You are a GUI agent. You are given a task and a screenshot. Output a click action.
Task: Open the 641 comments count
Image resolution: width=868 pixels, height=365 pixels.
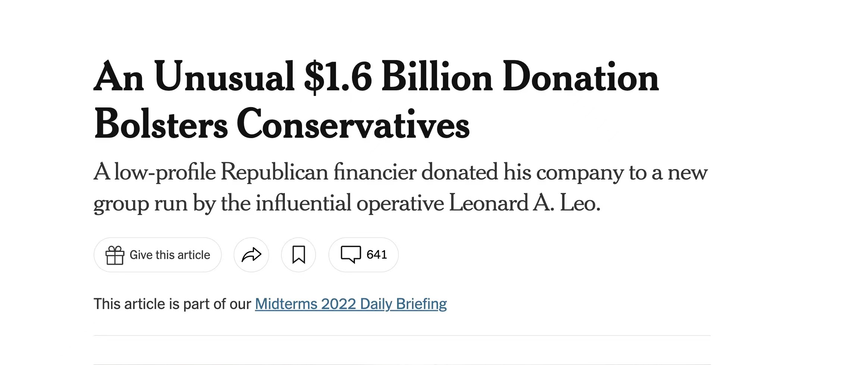pos(377,255)
